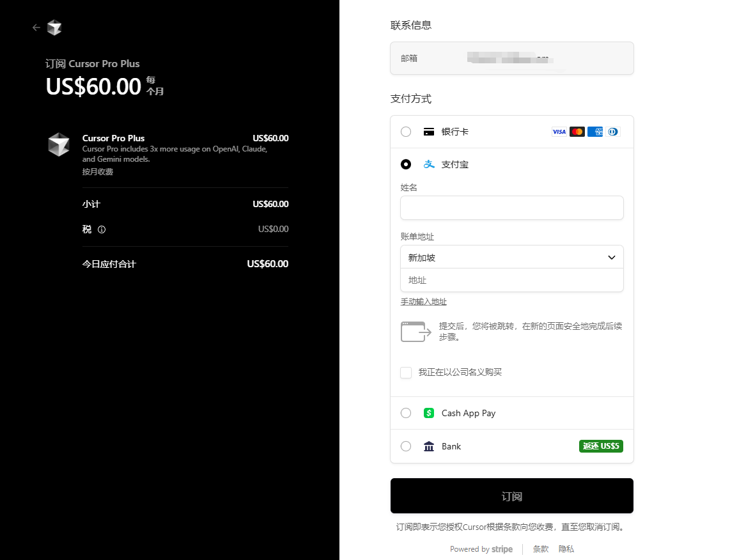Image resolution: width=730 pixels, height=560 pixels.
Task: Click the 返还 US$5 green badge
Action: point(601,446)
